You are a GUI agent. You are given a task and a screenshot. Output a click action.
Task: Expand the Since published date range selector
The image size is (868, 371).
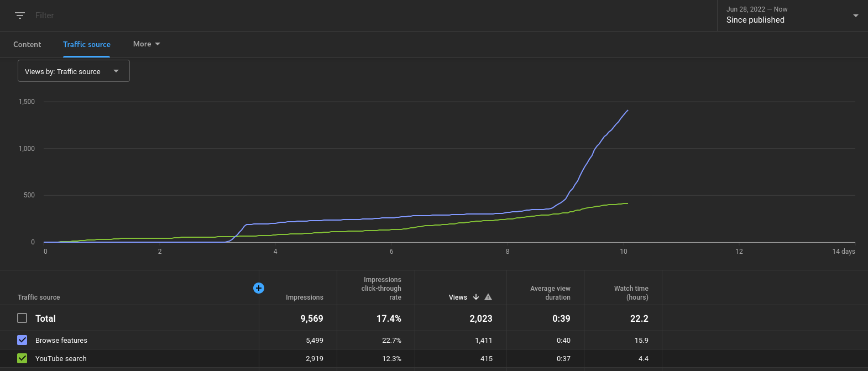click(x=792, y=15)
